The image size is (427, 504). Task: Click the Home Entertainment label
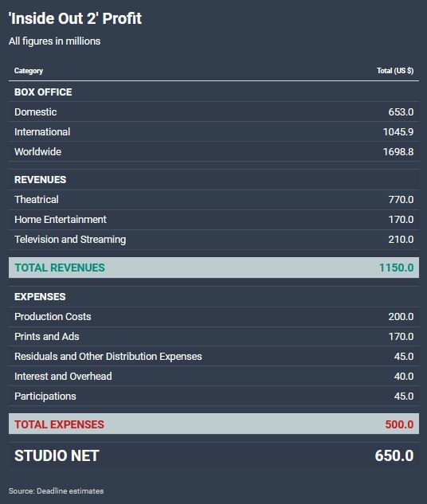coord(61,220)
